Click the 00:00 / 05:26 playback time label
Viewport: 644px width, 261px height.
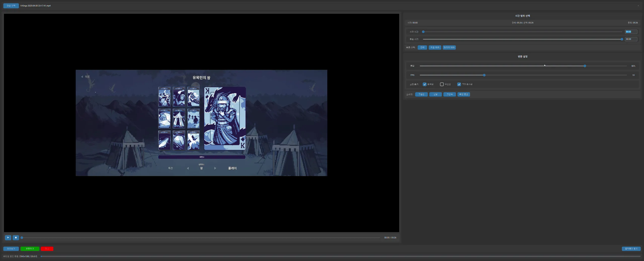(x=390, y=238)
